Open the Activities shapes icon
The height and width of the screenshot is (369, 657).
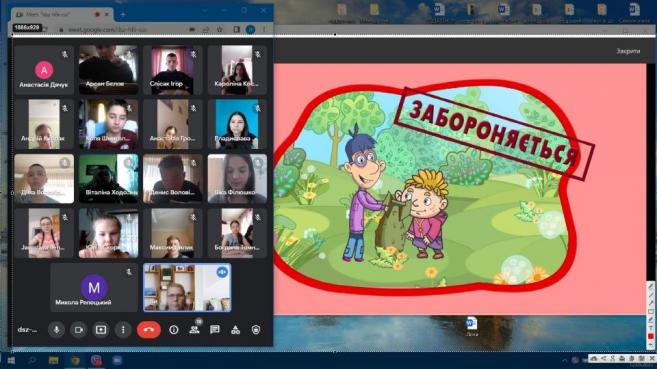point(235,330)
